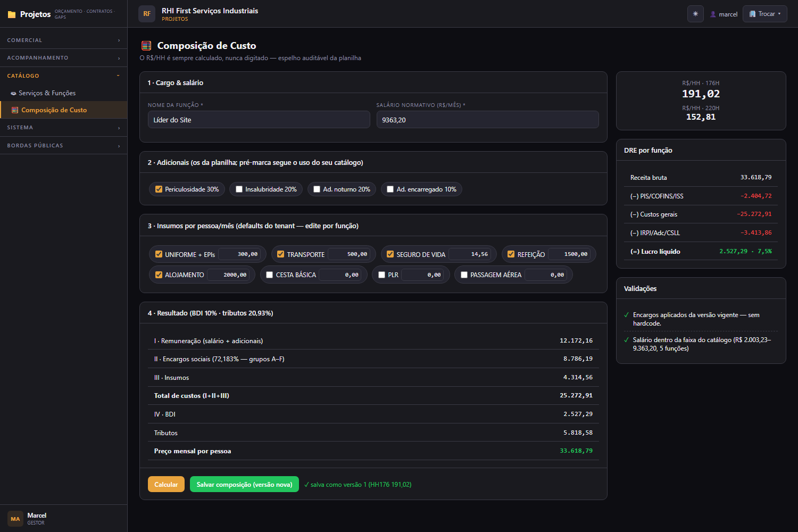
Task: Click the IV · BDI value 2.527,29
Action: (x=578, y=414)
